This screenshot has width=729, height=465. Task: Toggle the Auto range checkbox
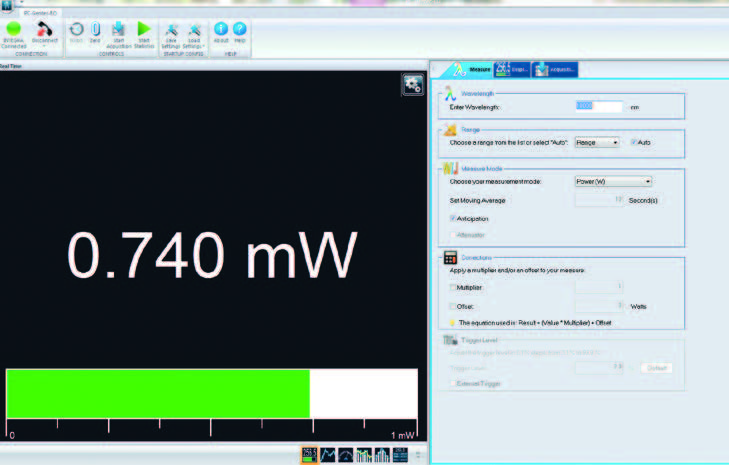(x=633, y=143)
